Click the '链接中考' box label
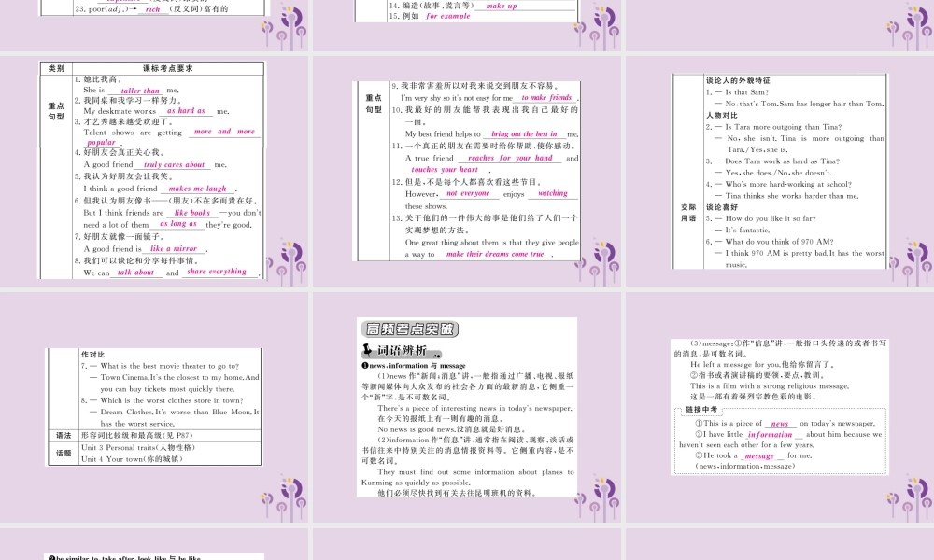Image resolution: width=934 pixels, height=560 pixels. (x=701, y=410)
